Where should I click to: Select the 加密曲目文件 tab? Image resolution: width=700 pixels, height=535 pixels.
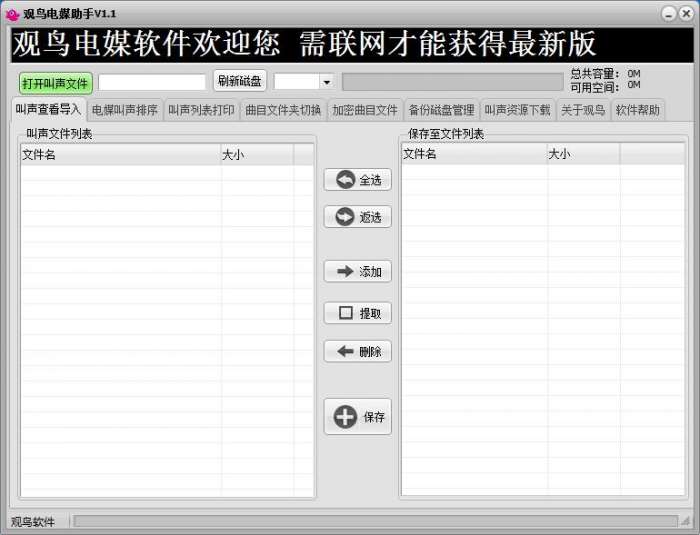coord(365,110)
